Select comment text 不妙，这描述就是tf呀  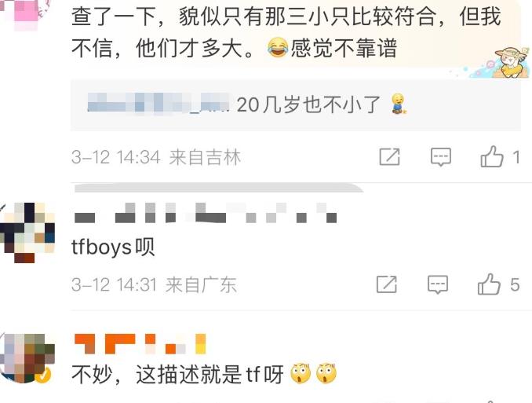tap(205, 374)
